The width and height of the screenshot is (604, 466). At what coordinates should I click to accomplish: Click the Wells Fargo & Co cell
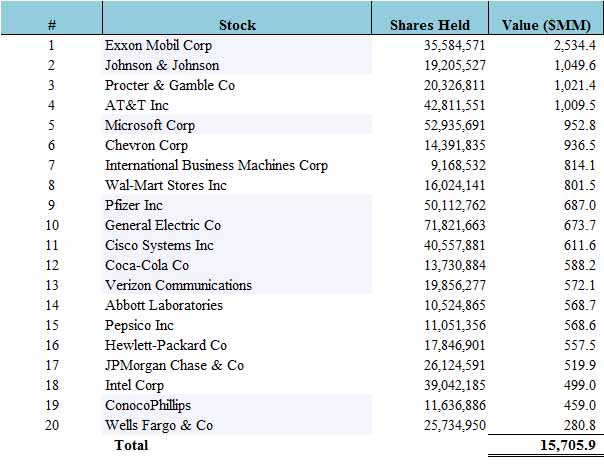159,425
